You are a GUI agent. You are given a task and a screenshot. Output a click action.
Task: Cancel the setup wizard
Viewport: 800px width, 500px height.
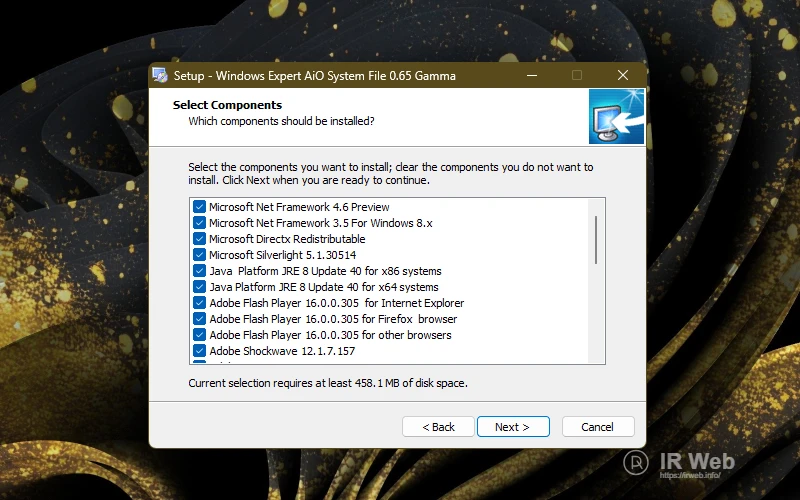click(x=597, y=427)
